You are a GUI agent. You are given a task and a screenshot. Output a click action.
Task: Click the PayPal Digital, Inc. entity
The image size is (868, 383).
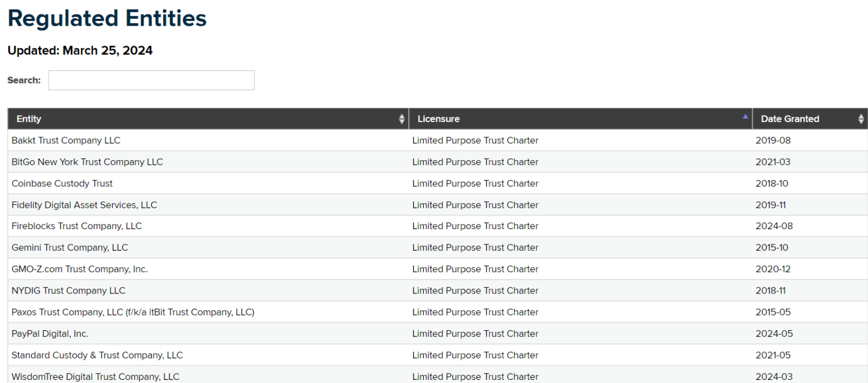pyautogui.click(x=50, y=334)
